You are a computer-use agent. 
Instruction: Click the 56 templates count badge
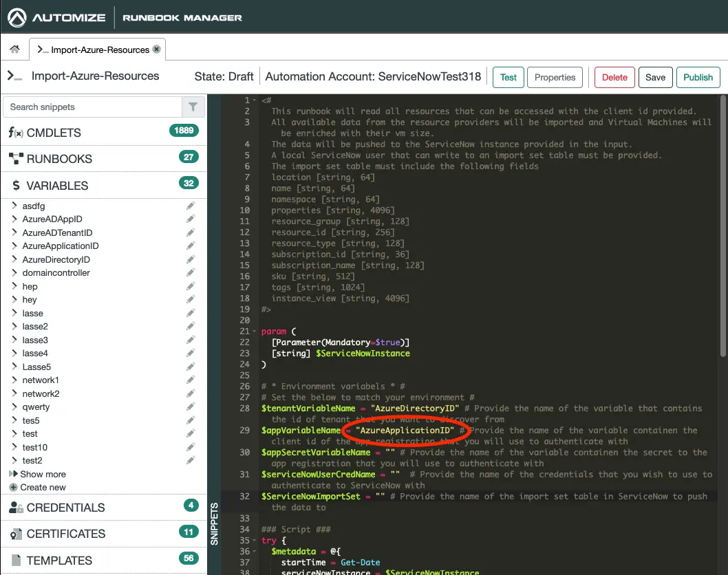coord(189,558)
